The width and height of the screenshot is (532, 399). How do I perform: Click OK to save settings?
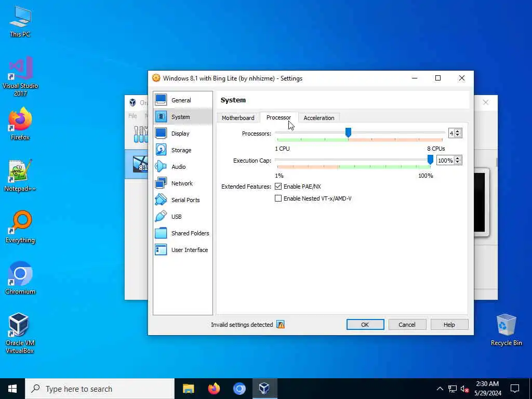(x=365, y=325)
